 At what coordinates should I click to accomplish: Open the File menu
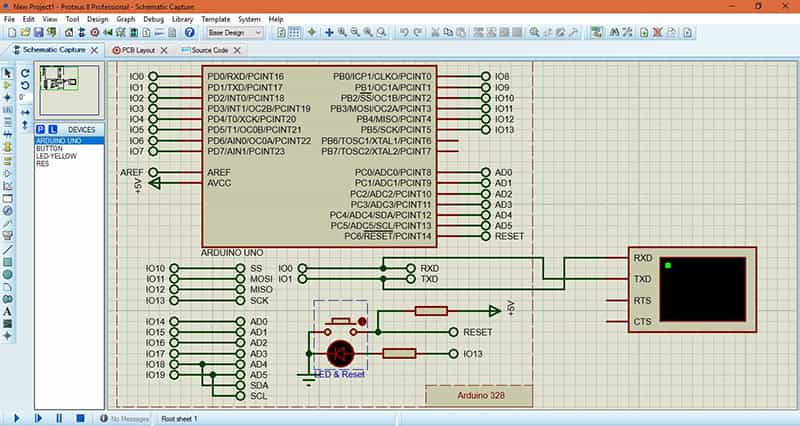(x=9, y=19)
